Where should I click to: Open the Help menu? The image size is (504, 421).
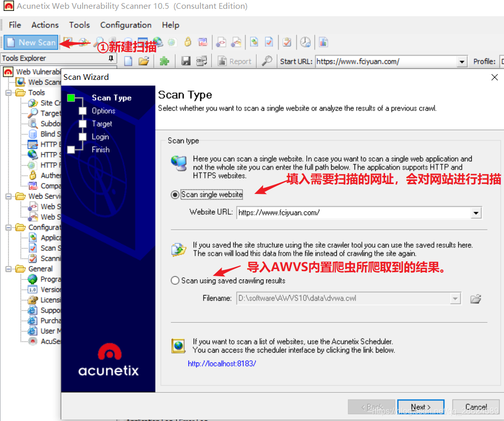(x=171, y=25)
